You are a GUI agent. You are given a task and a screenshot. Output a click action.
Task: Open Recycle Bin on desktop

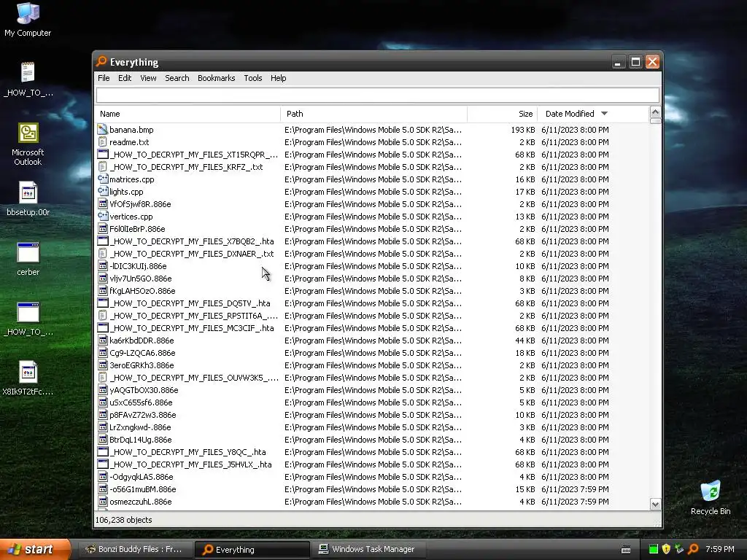(x=711, y=497)
